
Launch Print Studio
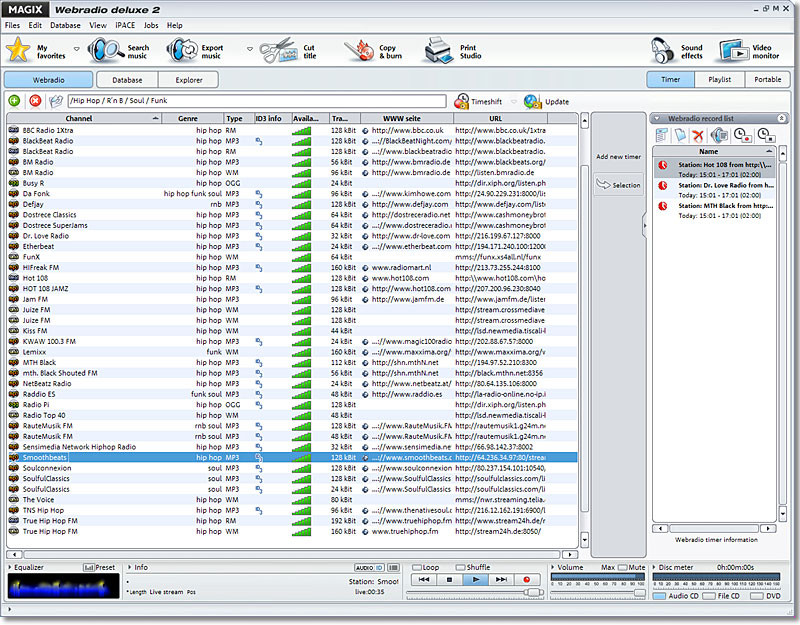(439, 51)
